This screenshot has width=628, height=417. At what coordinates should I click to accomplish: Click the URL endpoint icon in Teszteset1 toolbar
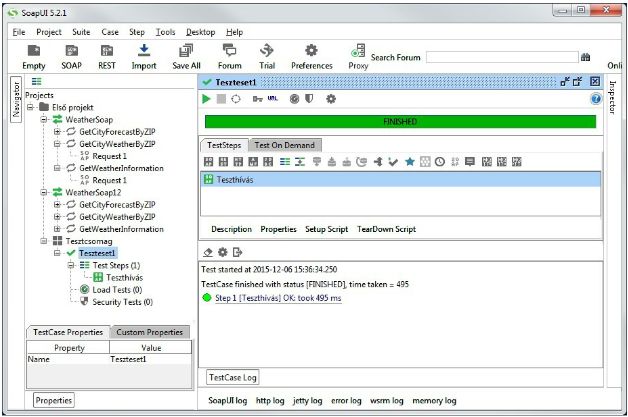272,98
